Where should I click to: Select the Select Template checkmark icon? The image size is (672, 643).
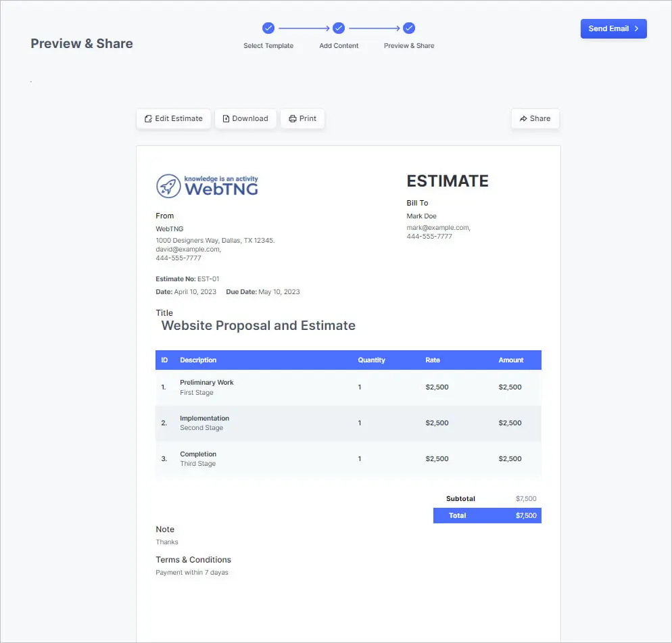click(x=268, y=28)
